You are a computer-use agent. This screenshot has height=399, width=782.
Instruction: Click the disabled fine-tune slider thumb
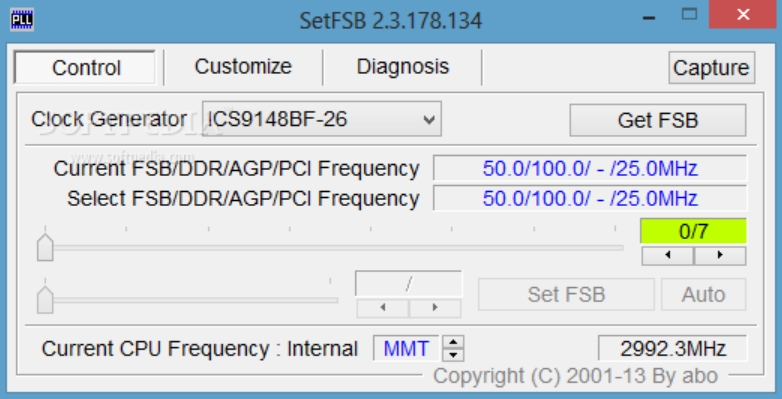coord(45,300)
